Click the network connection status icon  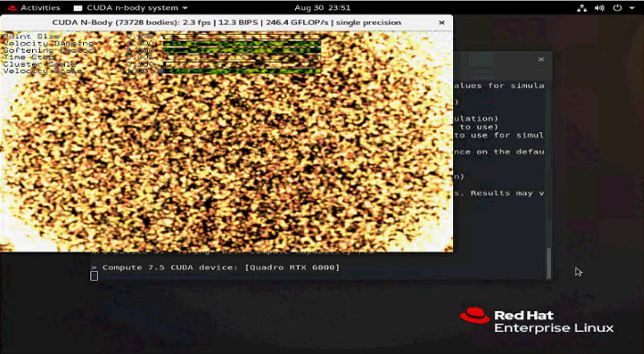point(582,8)
